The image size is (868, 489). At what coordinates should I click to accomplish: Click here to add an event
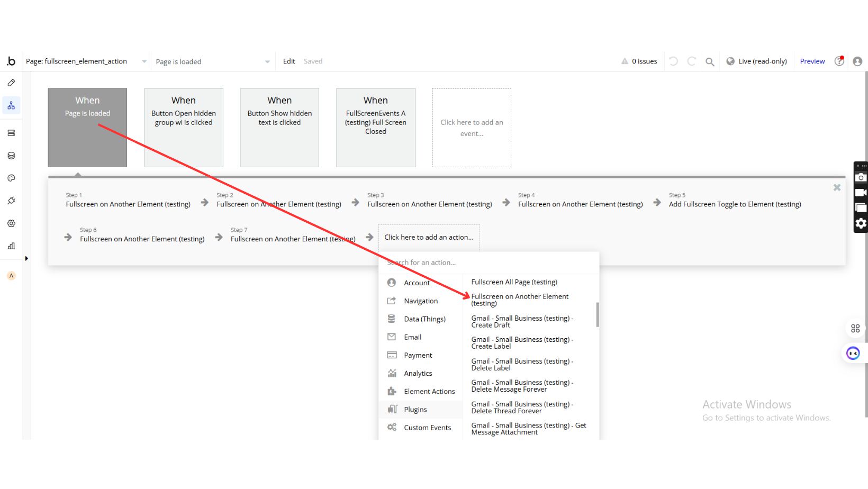[x=472, y=128]
